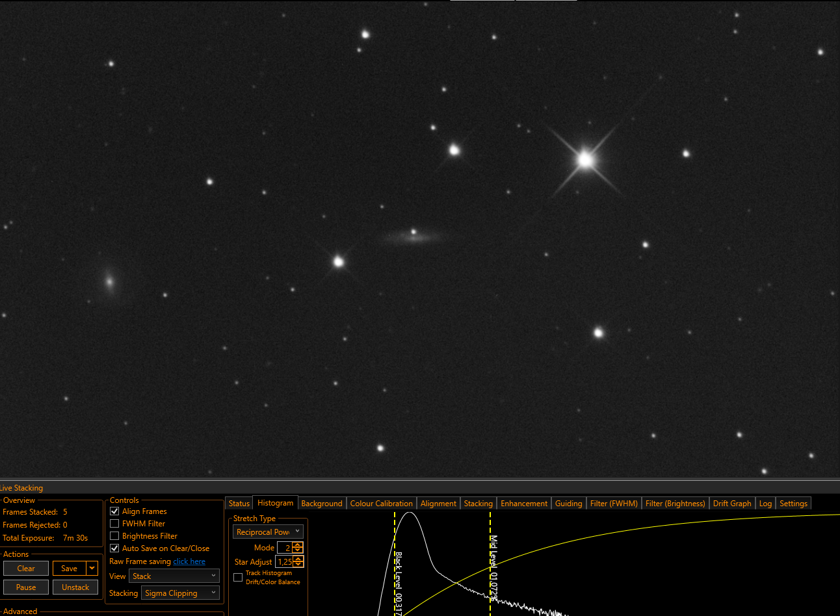Open the Enhancement tab

point(524,504)
